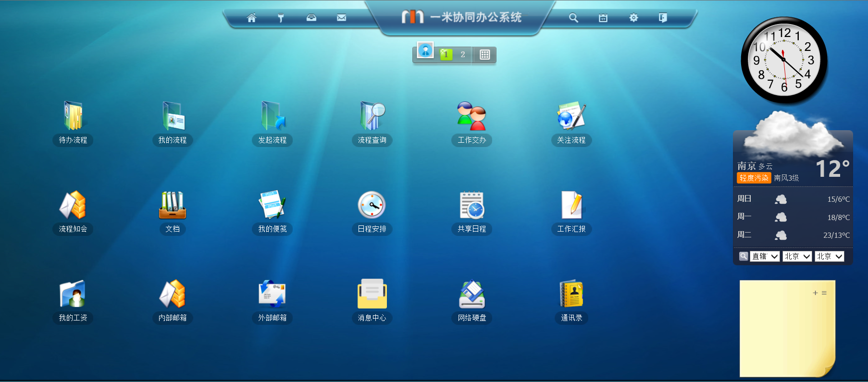Add a new sticky note with plus

[815, 293]
